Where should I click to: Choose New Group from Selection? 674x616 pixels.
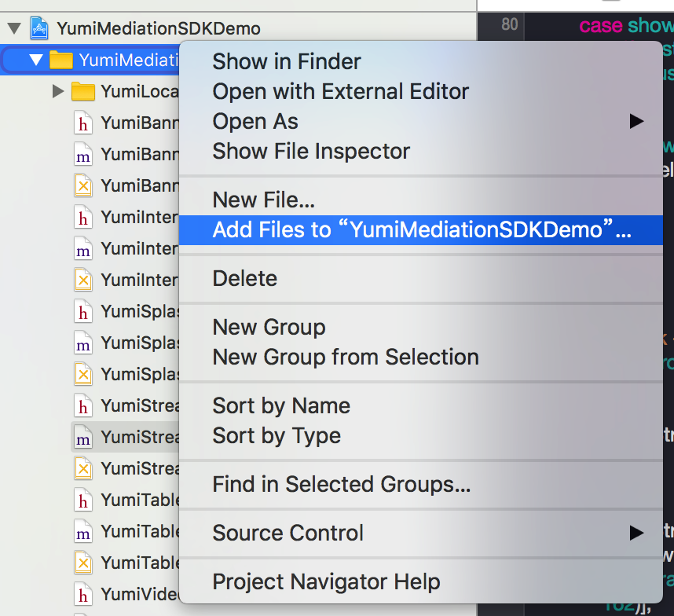(x=421, y=357)
